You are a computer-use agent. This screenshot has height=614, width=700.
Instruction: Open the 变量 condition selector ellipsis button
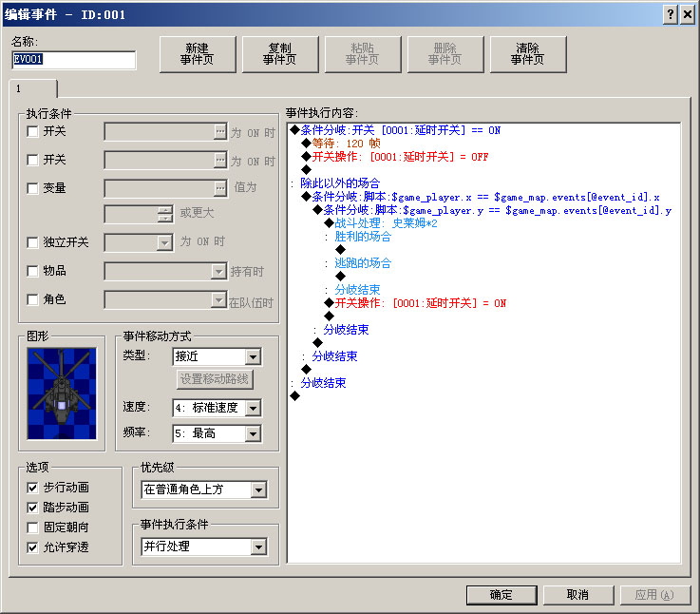coord(220,188)
